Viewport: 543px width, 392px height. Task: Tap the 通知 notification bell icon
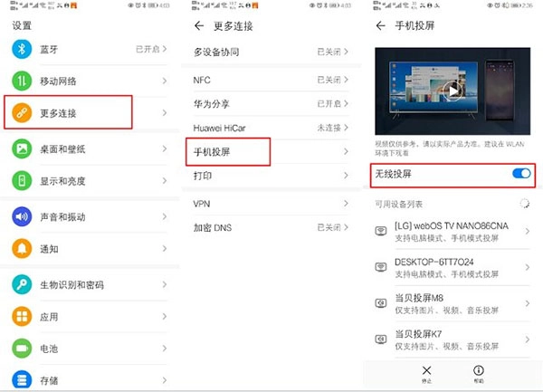[x=22, y=248]
